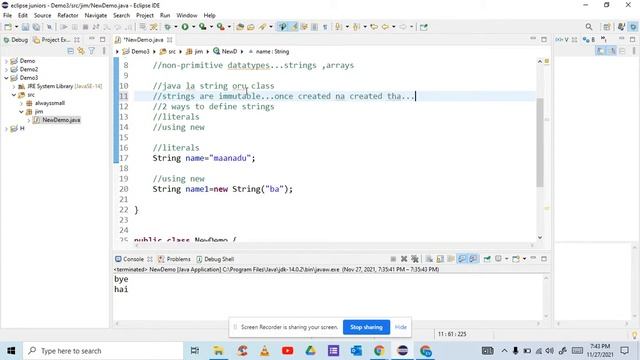Click the Open Perspective icon
640x360 pixels.
pos(607,27)
